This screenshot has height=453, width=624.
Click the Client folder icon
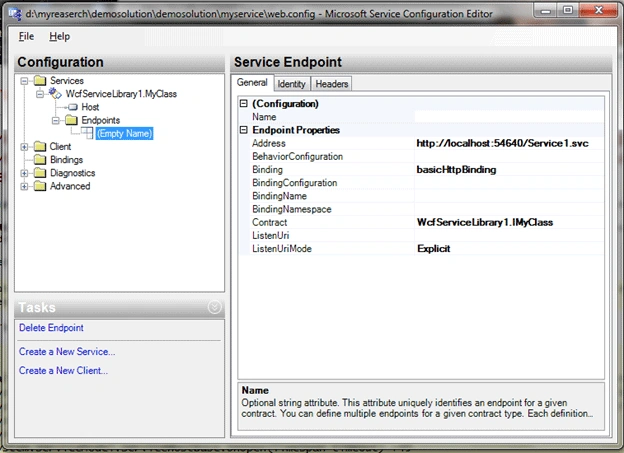pos(40,146)
